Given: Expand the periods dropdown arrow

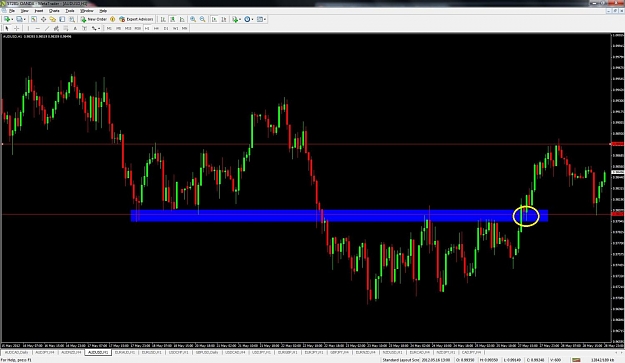Looking at the screenshot, I should pyautogui.click(x=252, y=19).
